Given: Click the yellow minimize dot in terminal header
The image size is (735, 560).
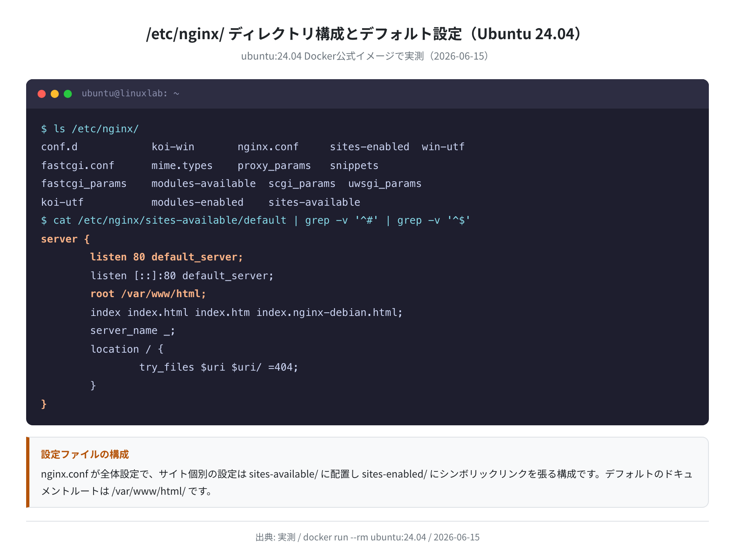Looking at the screenshot, I should click(x=55, y=94).
